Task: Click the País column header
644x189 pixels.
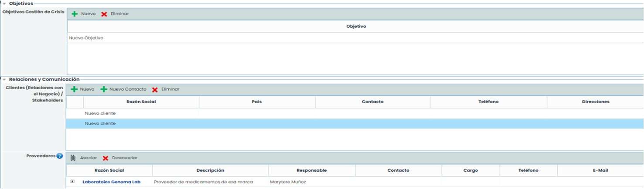Action: pyautogui.click(x=256, y=102)
